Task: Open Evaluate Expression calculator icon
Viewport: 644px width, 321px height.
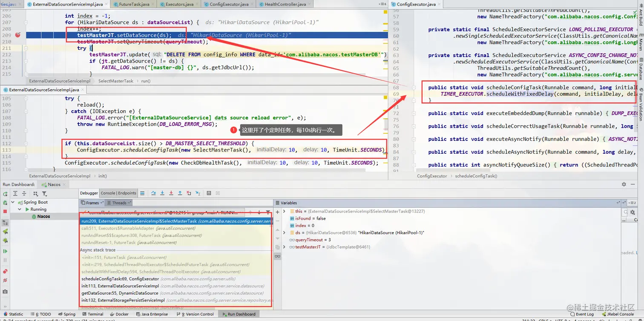Action: (209, 193)
